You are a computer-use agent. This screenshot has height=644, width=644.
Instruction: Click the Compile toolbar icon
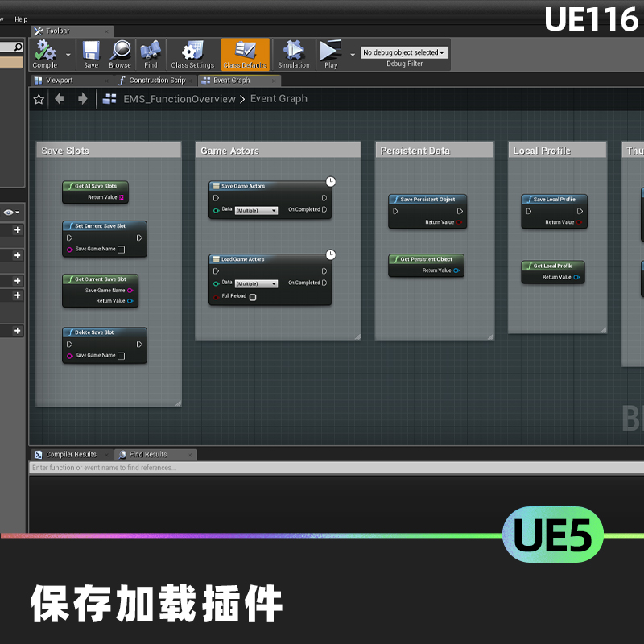pos(45,54)
